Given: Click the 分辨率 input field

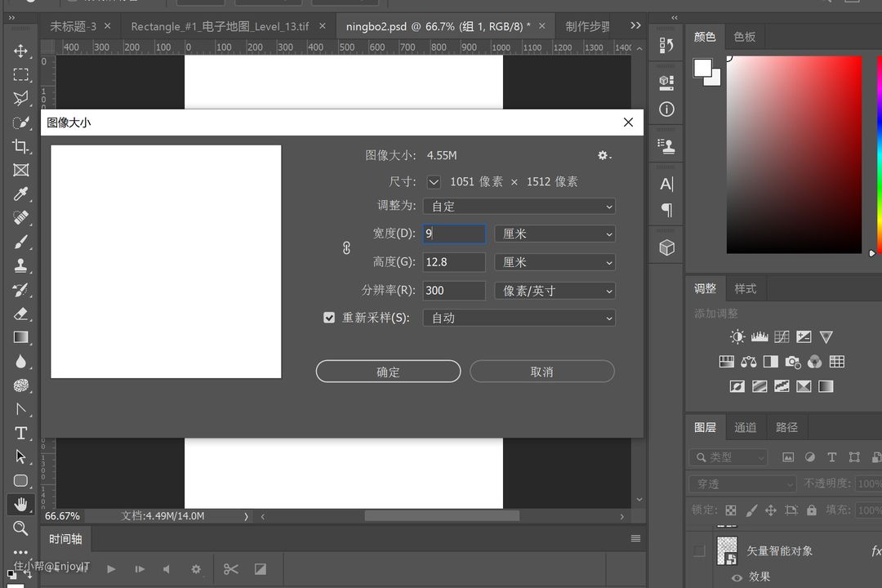Looking at the screenshot, I should pos(454,291).
